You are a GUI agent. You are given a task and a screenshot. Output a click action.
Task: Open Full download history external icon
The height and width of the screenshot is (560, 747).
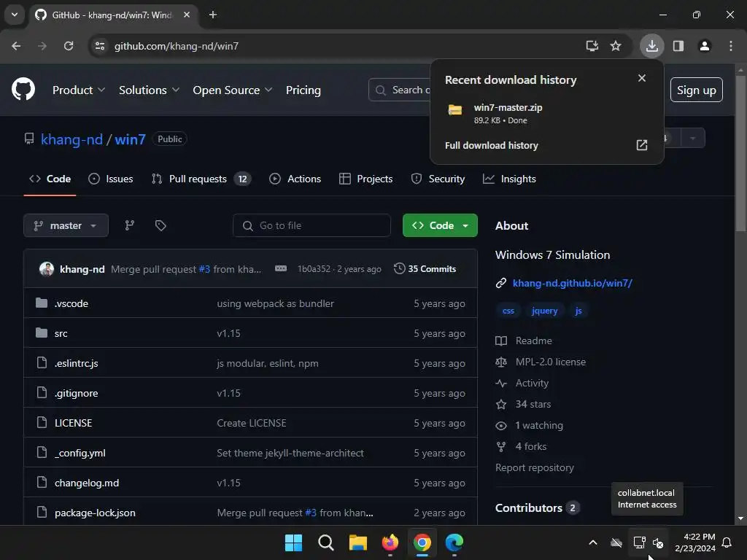642,145
